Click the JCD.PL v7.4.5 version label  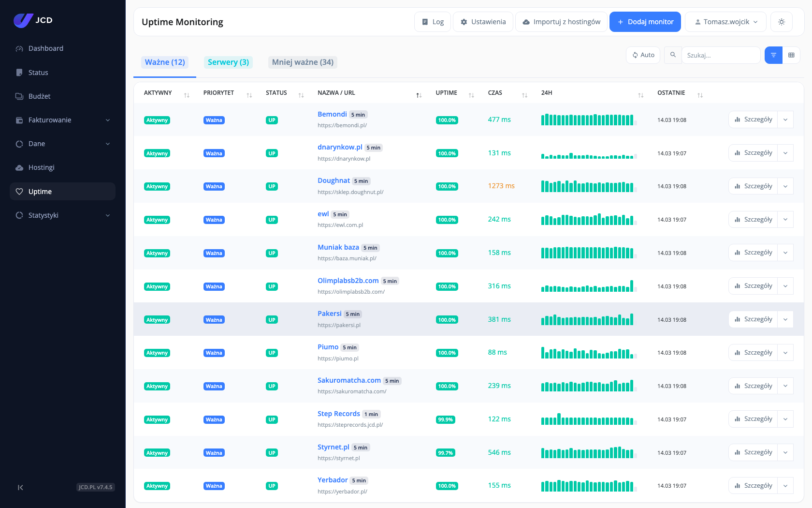pyautogui.click(x=96, y=487)
